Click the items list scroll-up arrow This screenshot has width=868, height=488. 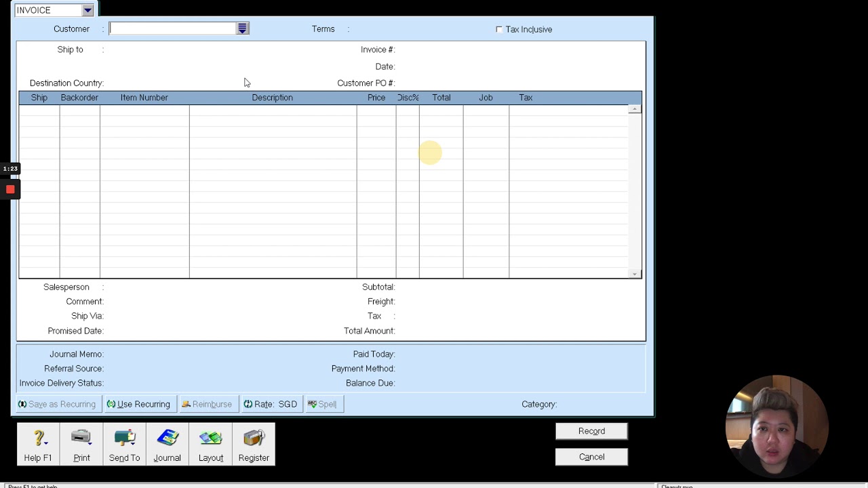(x=635, y=109)
